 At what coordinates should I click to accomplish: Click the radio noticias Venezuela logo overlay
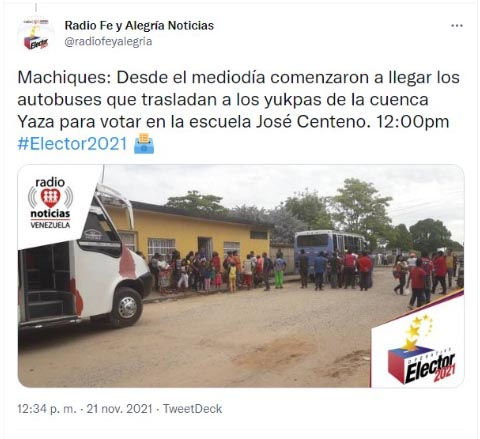point(50,203)
